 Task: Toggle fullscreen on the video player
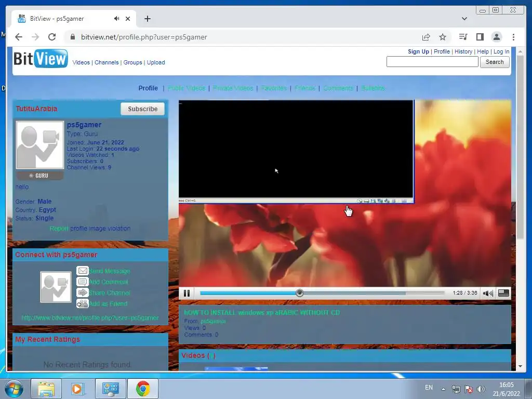(x=503, y=293)
